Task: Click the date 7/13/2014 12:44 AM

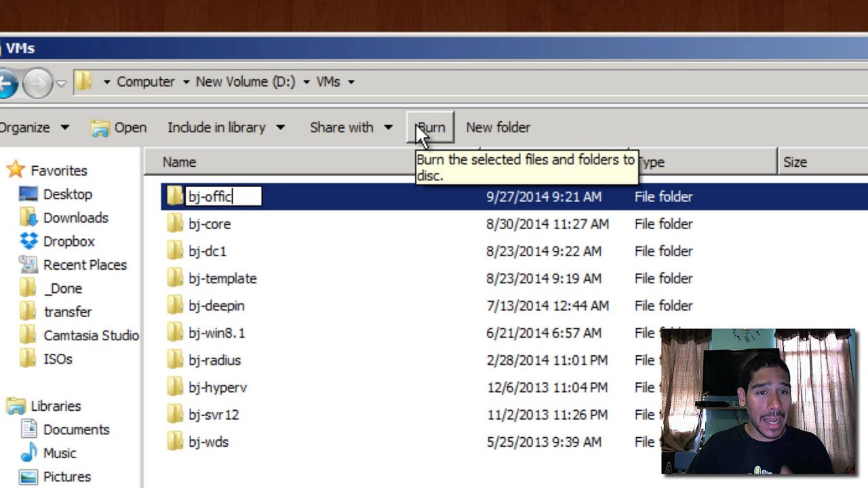Action: click(x=547, y=306)
